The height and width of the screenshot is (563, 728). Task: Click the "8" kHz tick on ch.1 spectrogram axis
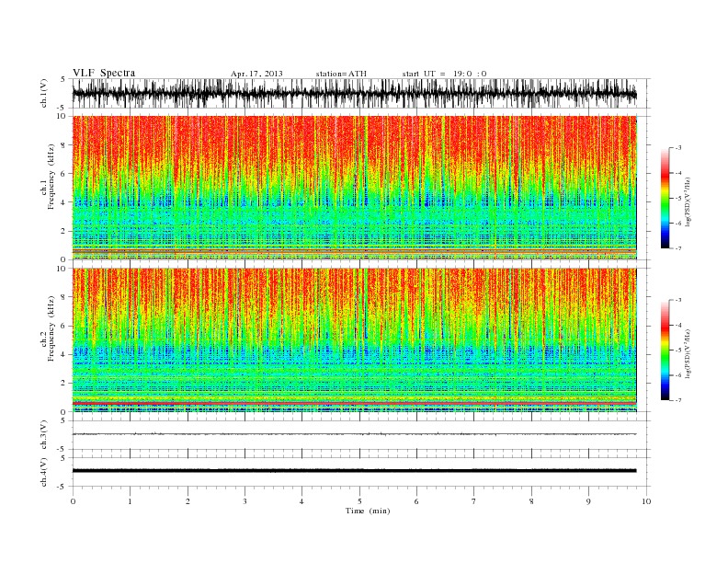(x=64, y=145)
